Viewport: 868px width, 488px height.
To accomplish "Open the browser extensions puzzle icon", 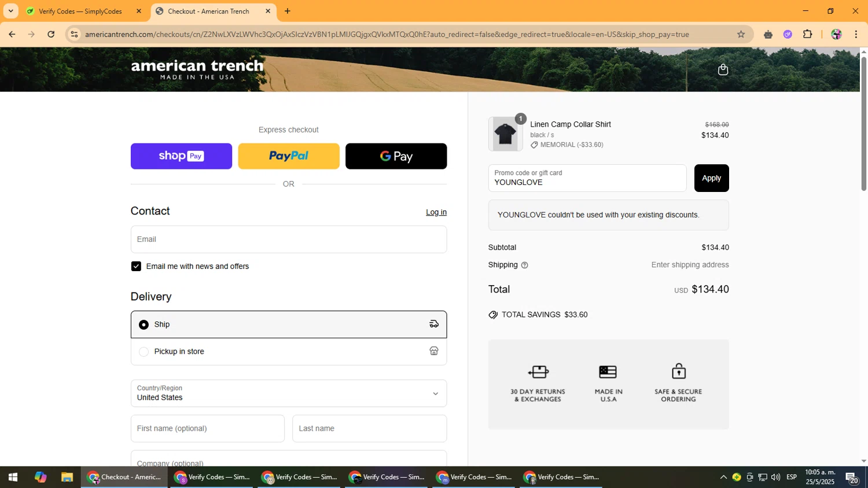I will click(808, 34).
